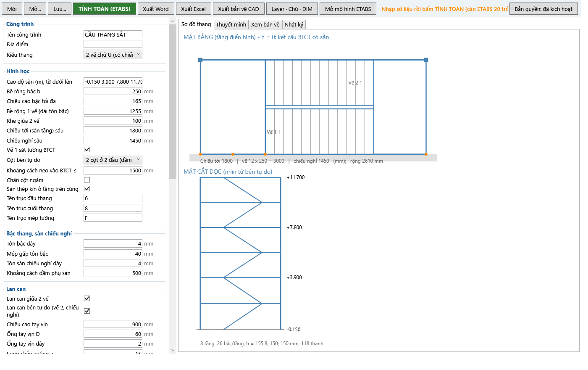Image resolution: width=588 pixels, height=370 pixels.
Task: Click the 'Mới' button
Action: [12, 9]
